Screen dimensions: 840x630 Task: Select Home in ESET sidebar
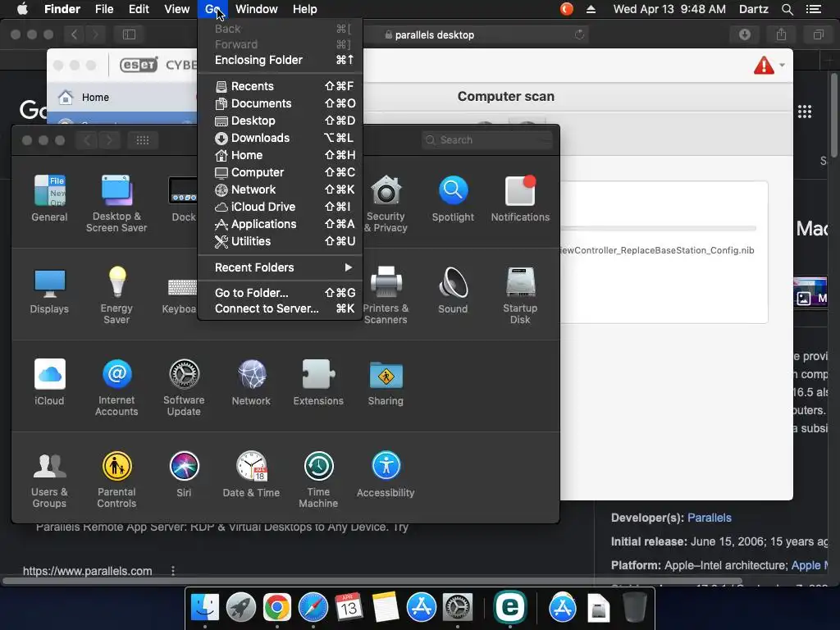[123, 98]
